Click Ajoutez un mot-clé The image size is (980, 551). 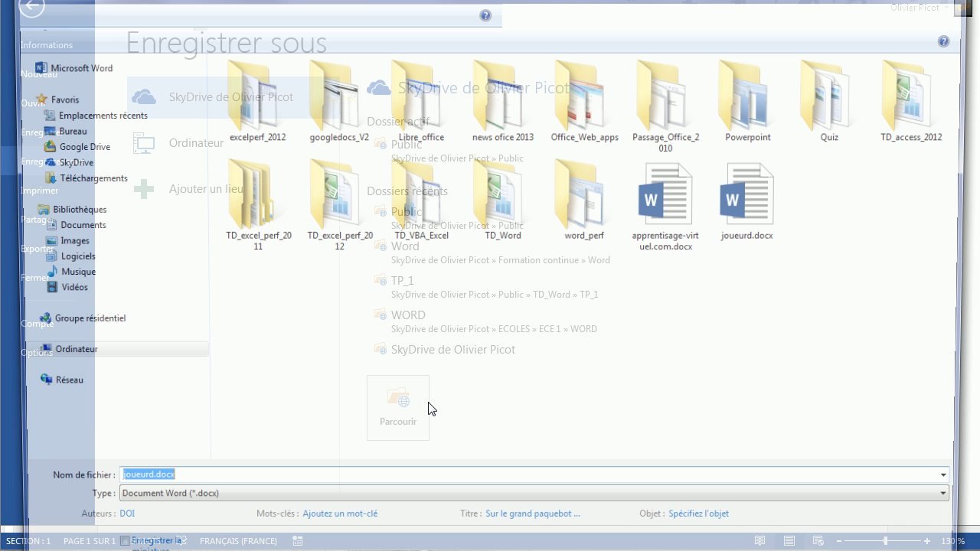[x=340, y=514]
